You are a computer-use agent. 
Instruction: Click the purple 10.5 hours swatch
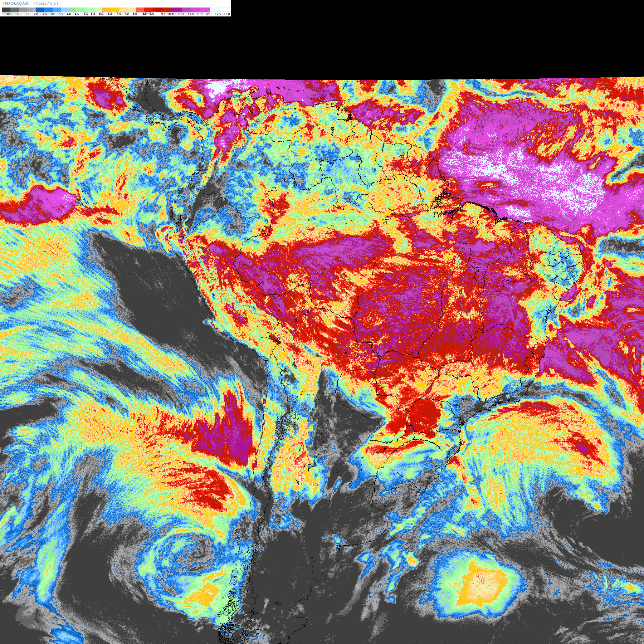pos(177,10)
